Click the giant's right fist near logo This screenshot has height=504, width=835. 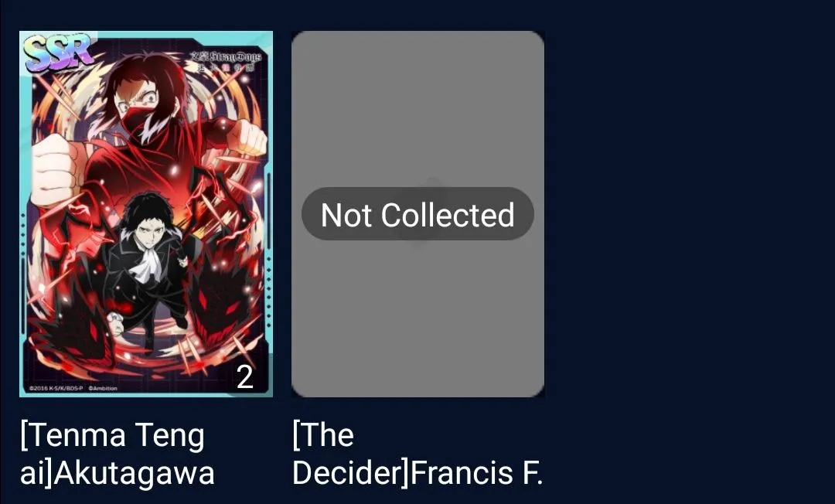point(246,138)
